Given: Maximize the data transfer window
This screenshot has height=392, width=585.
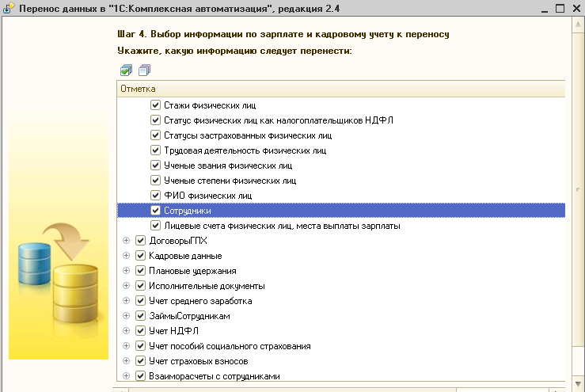Looking at the screenshot, I should click(x=560, y=8).
